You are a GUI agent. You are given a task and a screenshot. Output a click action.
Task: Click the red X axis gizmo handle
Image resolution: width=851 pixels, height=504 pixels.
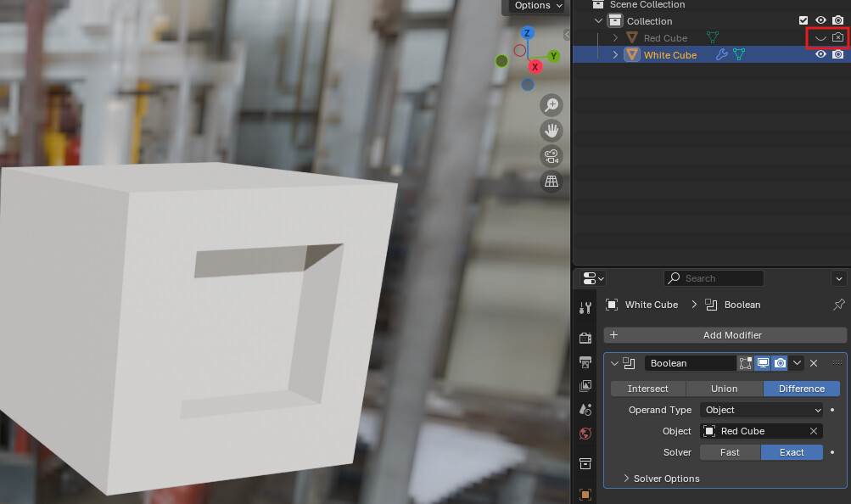[x=535, y=67]
